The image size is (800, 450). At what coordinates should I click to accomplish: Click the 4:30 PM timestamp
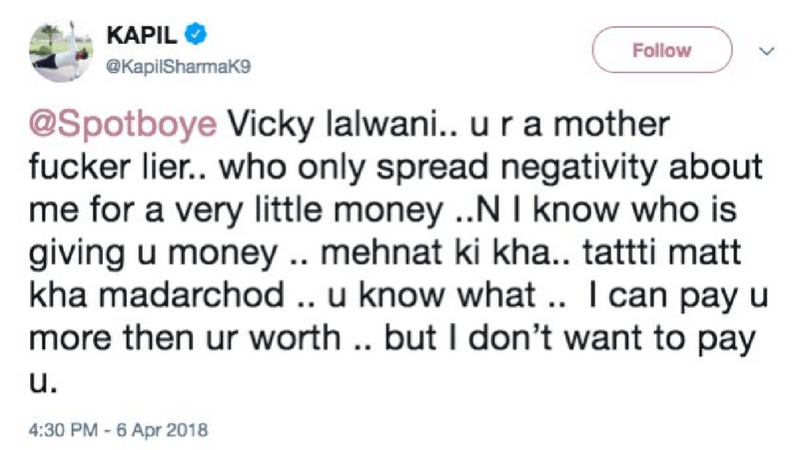(64, 431)
